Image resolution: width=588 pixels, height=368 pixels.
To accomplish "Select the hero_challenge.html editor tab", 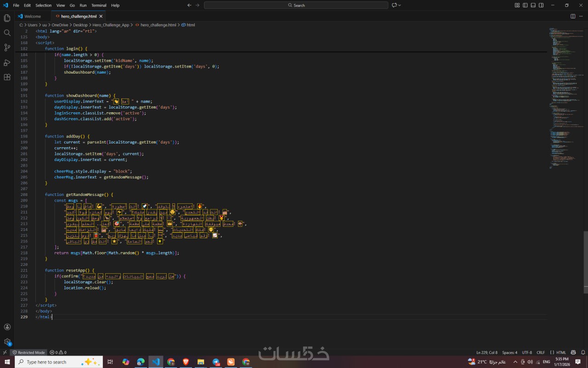I will pyautogui.click(x=79, y=16).
